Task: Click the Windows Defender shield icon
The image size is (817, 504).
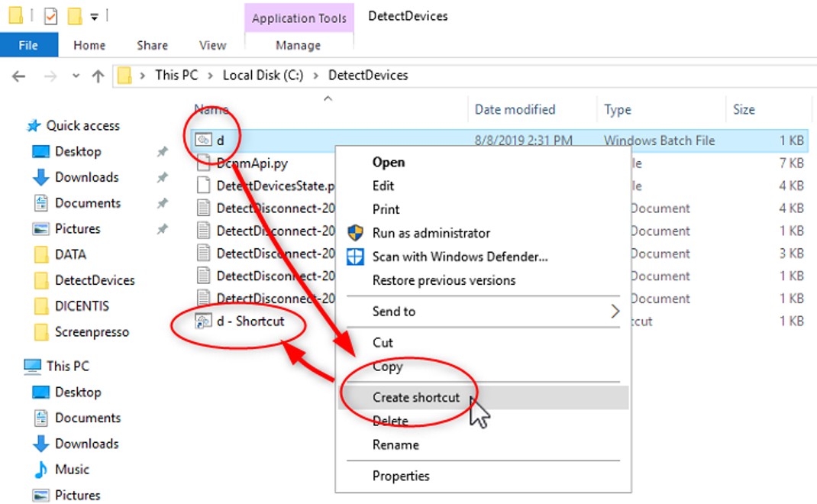Action: (x=356, y=257)
